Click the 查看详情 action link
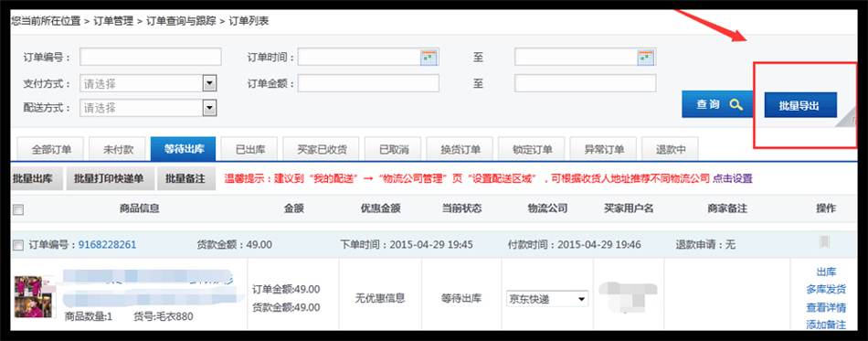The image size is (868, 341). tap(826, 307)
